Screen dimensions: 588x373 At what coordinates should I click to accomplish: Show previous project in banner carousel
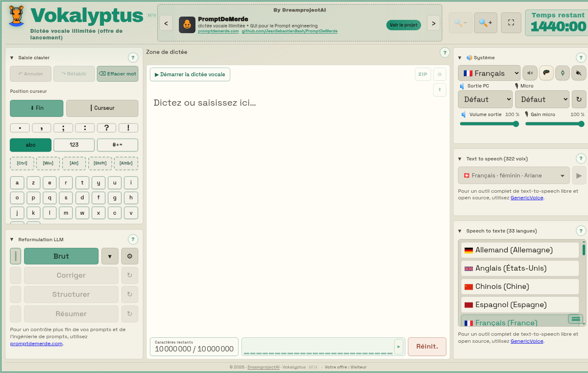point(166,23)
